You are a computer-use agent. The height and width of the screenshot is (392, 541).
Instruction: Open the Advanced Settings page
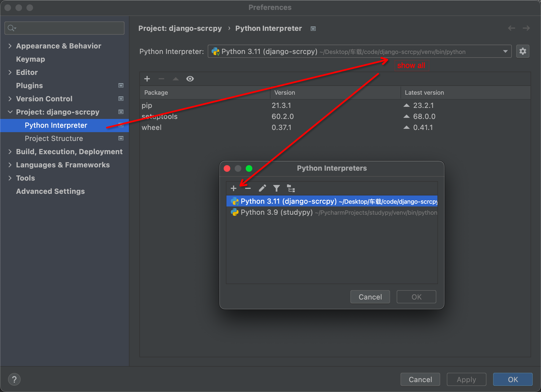pyautogui.click(x=50, y=191)
